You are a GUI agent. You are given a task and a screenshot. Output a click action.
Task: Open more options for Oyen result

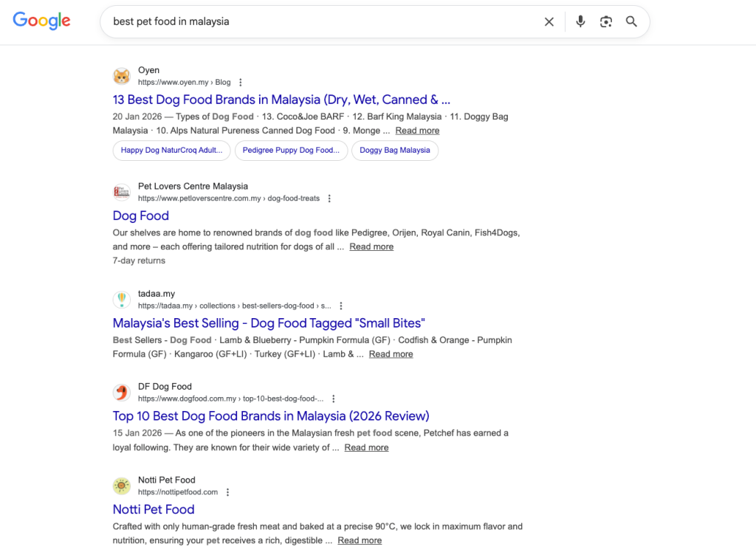pos(240,83)
